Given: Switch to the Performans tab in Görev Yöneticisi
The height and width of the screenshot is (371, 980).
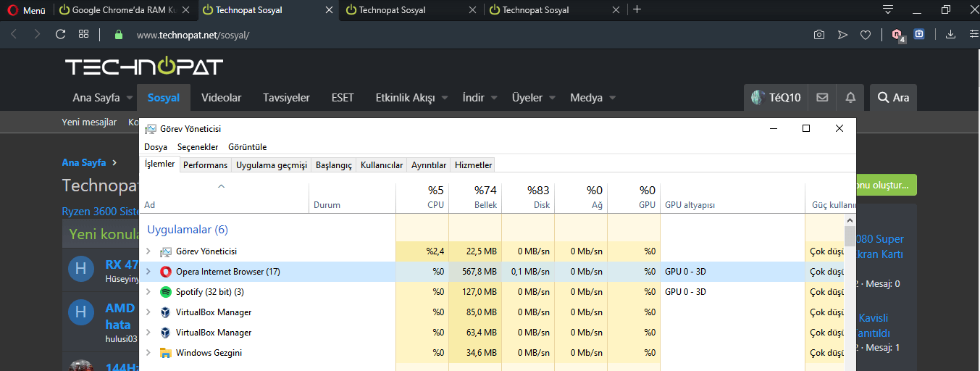Looking at the screenshot, I should coord(205,165).
